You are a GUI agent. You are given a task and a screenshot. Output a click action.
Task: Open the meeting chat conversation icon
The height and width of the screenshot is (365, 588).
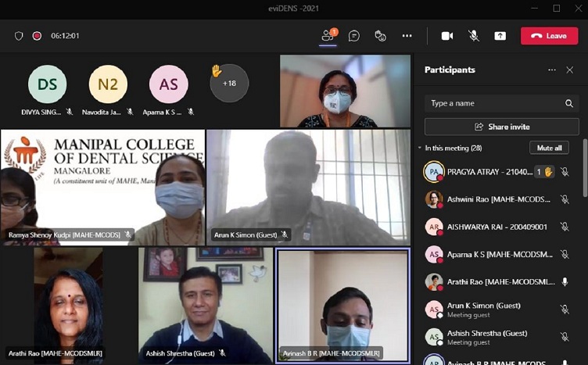[x=354, y=36]
